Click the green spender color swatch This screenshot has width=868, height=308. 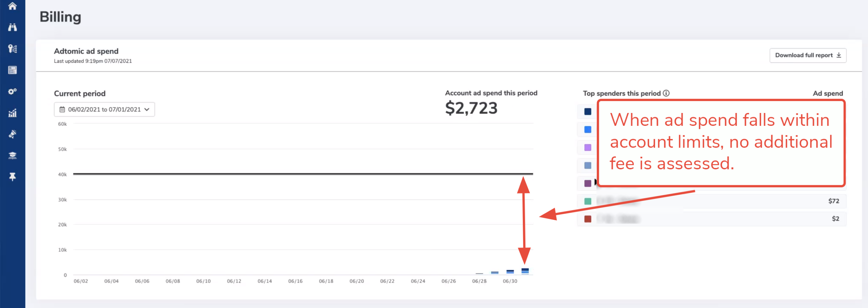click(588, 201)
